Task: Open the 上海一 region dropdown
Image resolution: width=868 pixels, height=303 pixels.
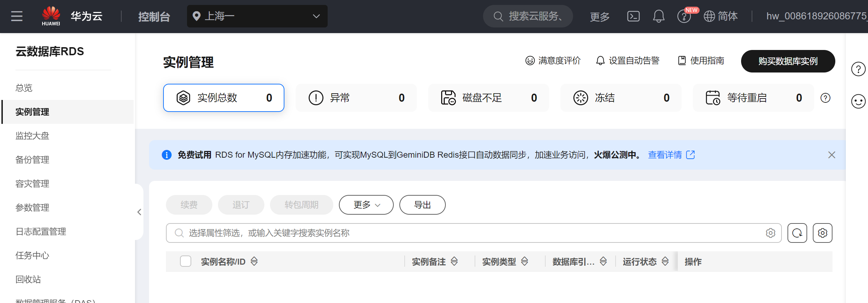Action: (x=257, y=16)
